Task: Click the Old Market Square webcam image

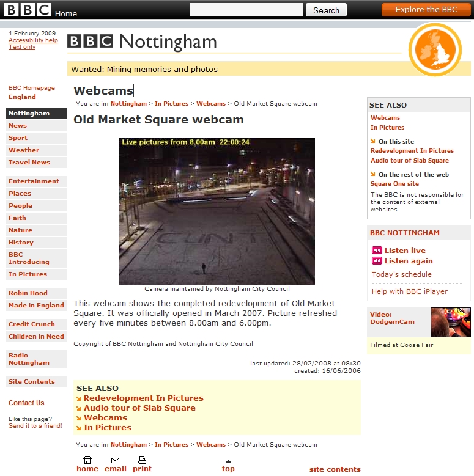Action: click(x=217, y=211)
